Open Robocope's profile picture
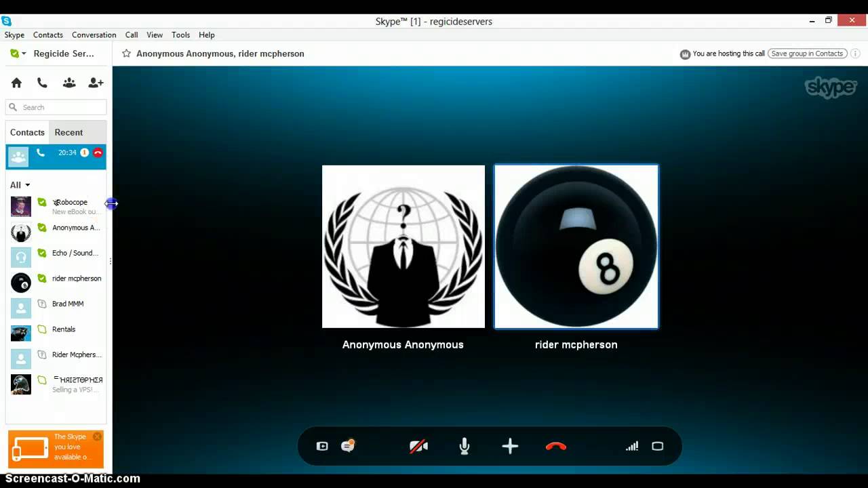Viewport: 868px width, 488px height. (21, 207)
